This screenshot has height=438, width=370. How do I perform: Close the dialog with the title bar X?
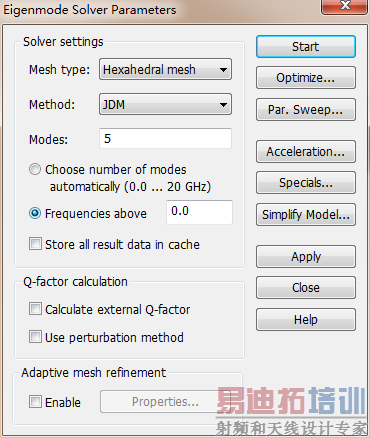pos(345,6)
